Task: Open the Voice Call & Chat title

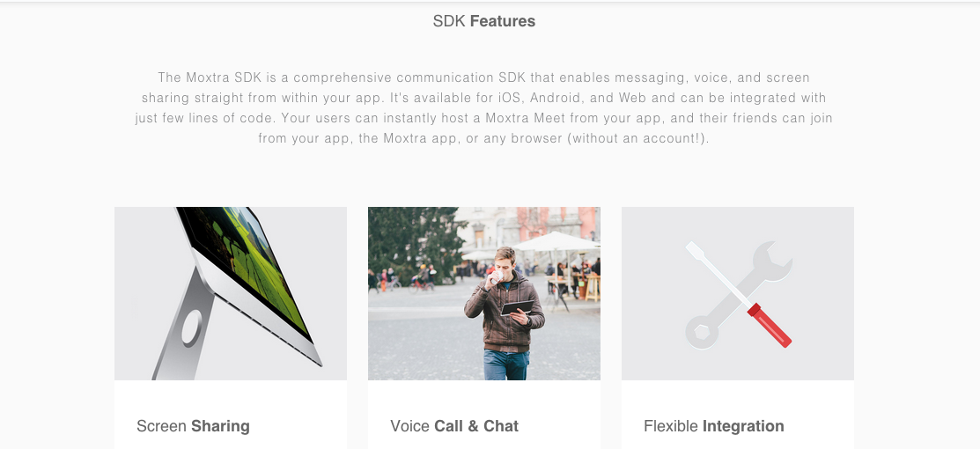Action: point(454,426)
